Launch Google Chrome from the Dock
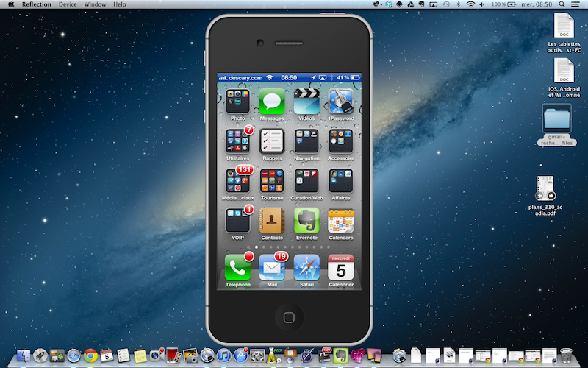 (x=90, y=355)
